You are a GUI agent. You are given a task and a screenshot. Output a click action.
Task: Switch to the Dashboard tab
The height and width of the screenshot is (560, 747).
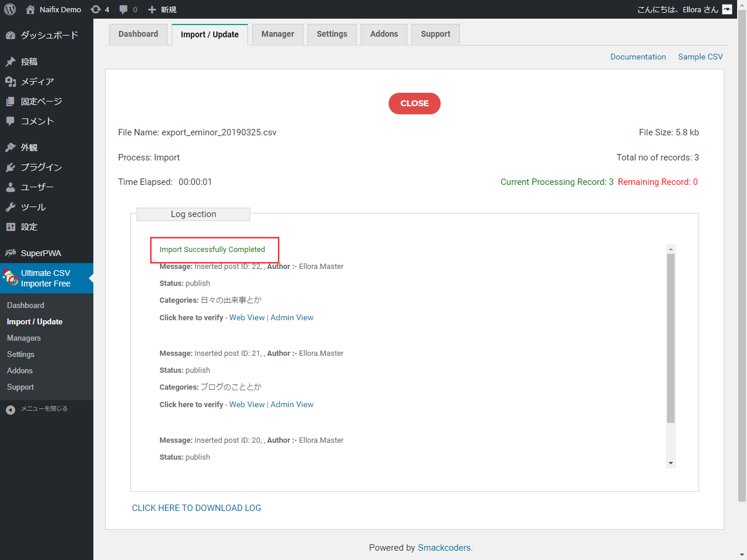click(x=138, y=34)
